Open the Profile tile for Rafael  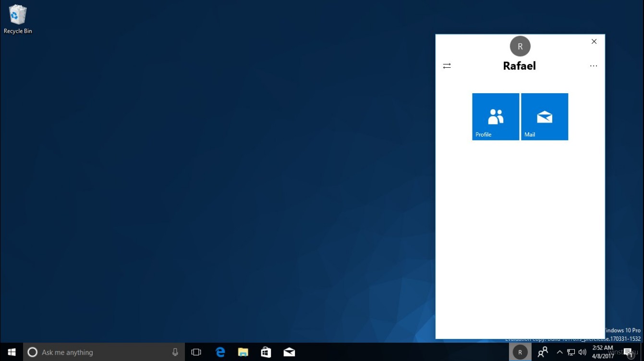[496, 117]
